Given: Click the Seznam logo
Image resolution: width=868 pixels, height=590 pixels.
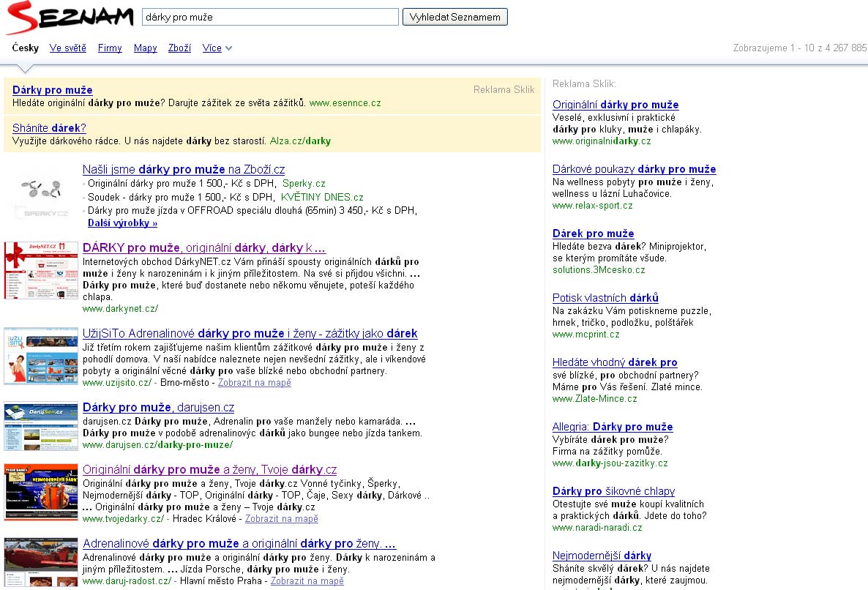Looking at the screenshot, I should [x=70, y=18].
